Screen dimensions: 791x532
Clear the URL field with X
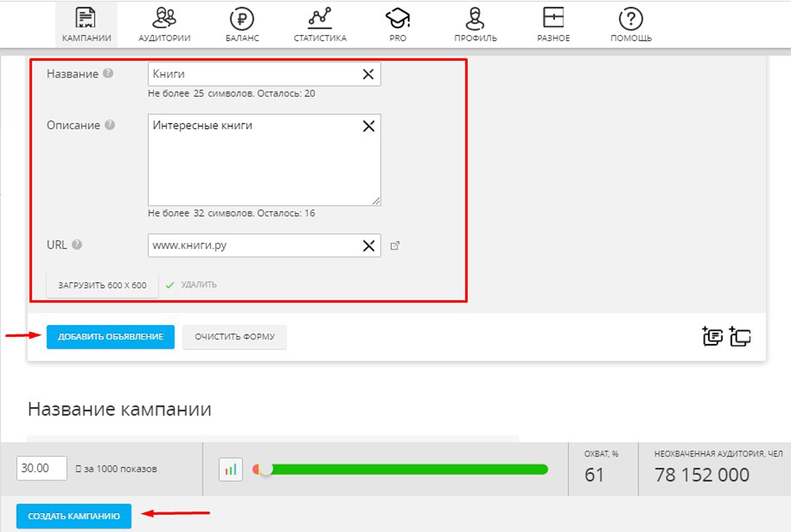(x=368, y=246)
